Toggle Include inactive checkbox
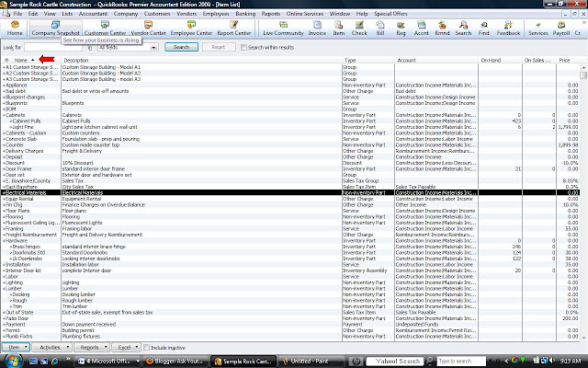 pos(147,348)
